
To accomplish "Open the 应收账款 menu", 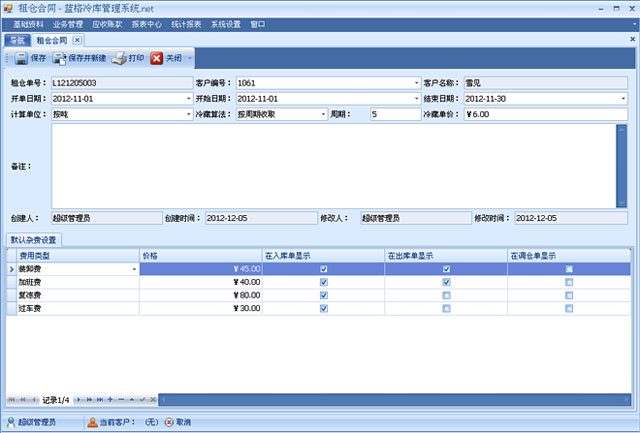I will [x=107, y=24].
